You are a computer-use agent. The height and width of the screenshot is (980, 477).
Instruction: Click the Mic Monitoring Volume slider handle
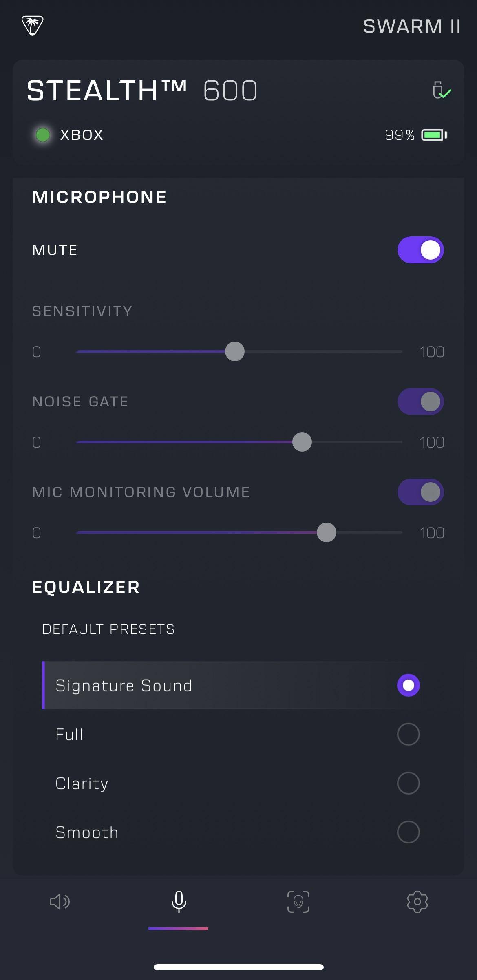tap(327, 532)
